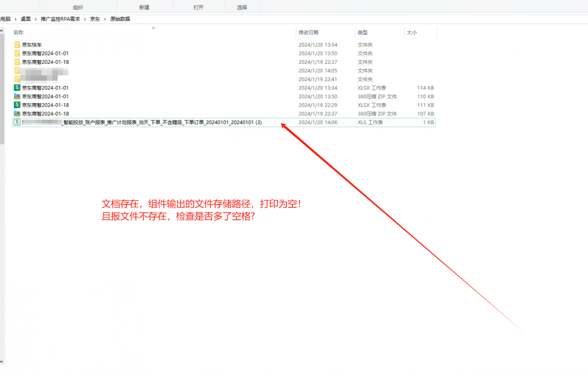Select blurred folder icon modified 2024/1/19 22:41
This screenshot has height=374, width=588.
click(17, 79)
